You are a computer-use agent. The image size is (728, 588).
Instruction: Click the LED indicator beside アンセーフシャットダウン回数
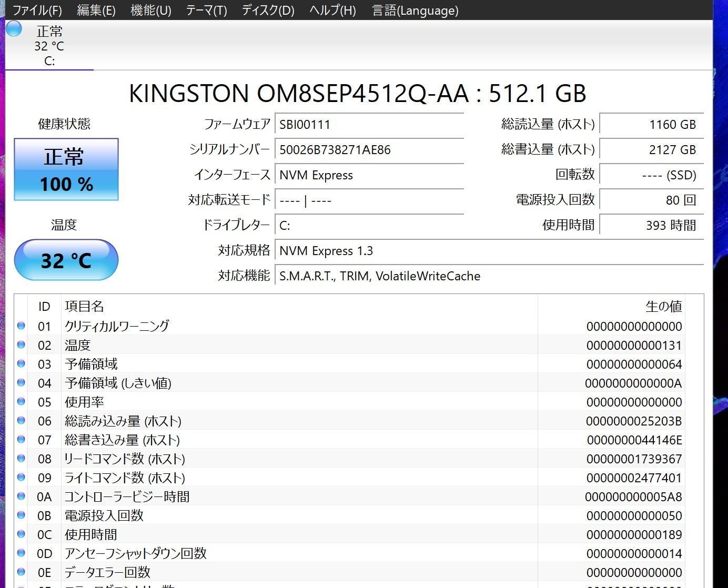[x=21, y=552]
